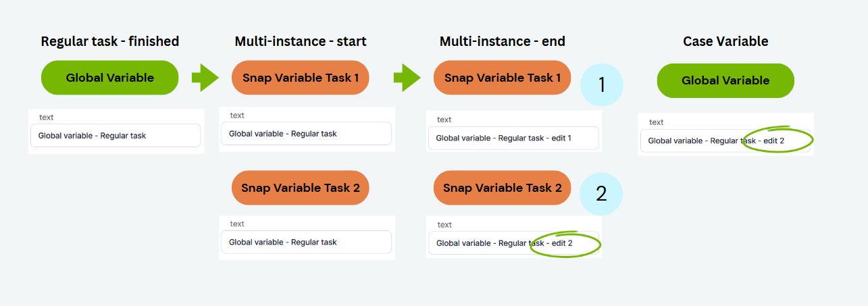The image size is (868, 306).
Task: Click the 'edit 2' field under end column's Task 2
Action: coord(513,243)
